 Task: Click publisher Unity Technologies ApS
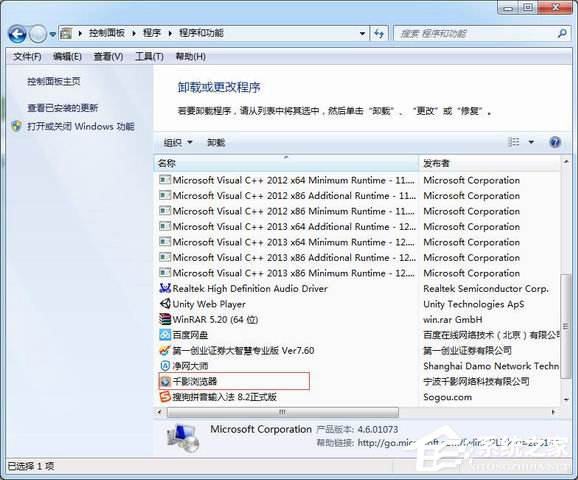[x=474, y=304]
